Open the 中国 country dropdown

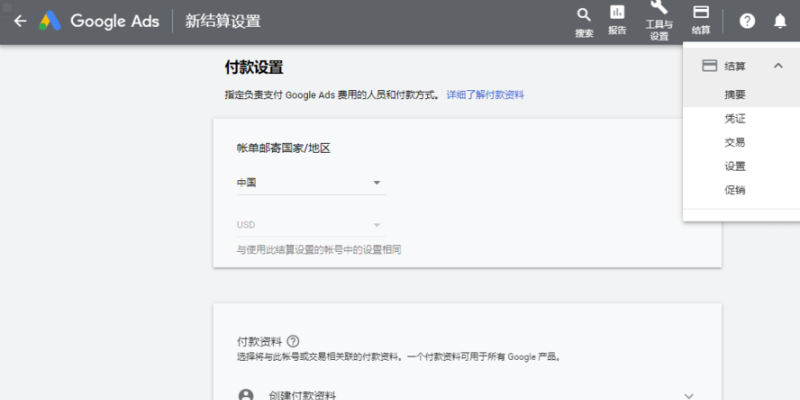pos(311,183)
